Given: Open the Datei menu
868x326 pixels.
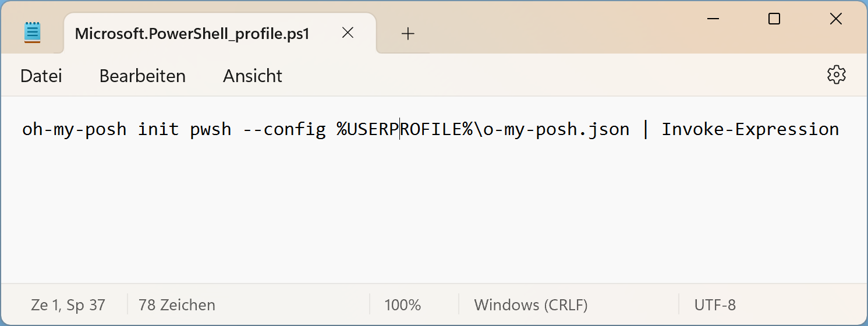Looking at the screenshot, I should point(41,76).
